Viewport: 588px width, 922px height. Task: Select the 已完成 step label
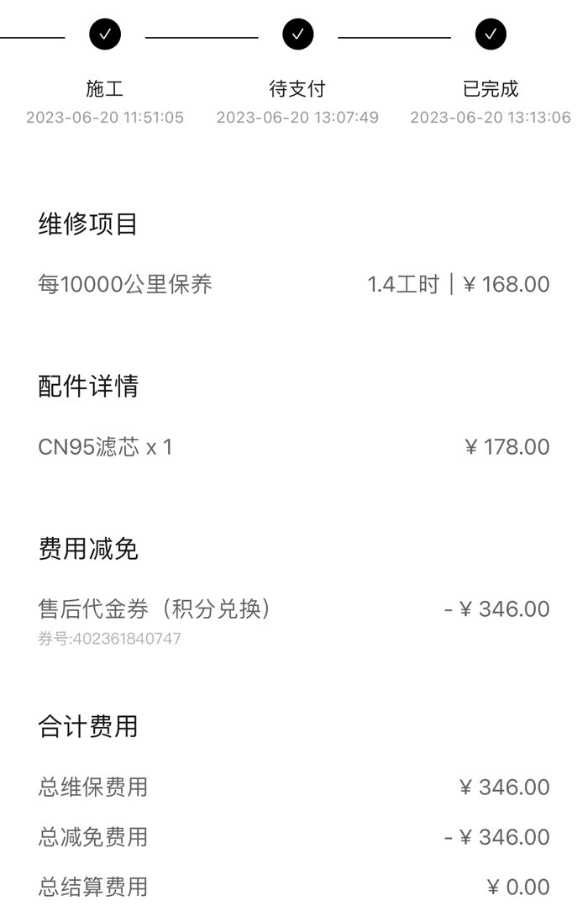coord(491,88)
